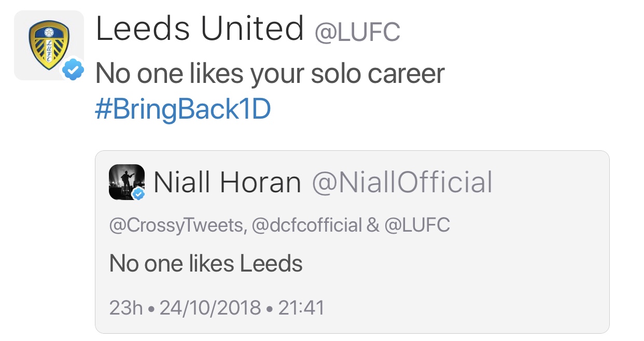Image resolution: width=644 pixels, height=341 pixels.
Task: Click the 21:41 time stamp
Action: [301, 308]
